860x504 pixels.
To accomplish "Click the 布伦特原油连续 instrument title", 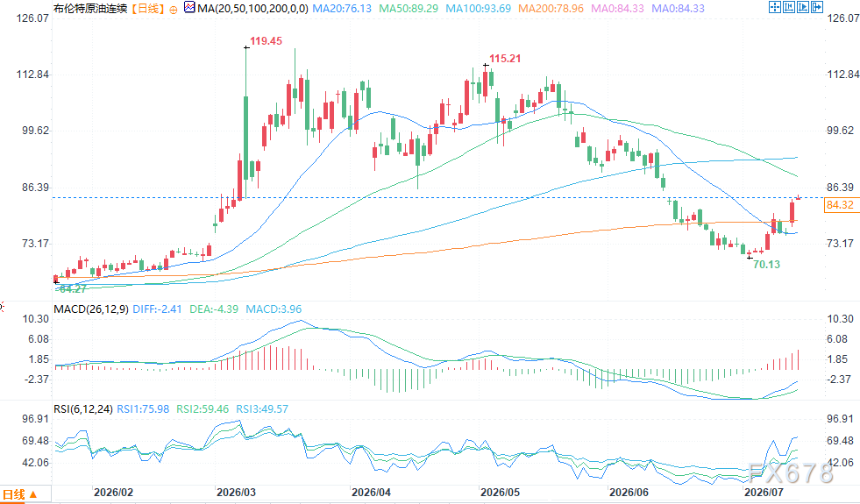I will pos(90,8).
